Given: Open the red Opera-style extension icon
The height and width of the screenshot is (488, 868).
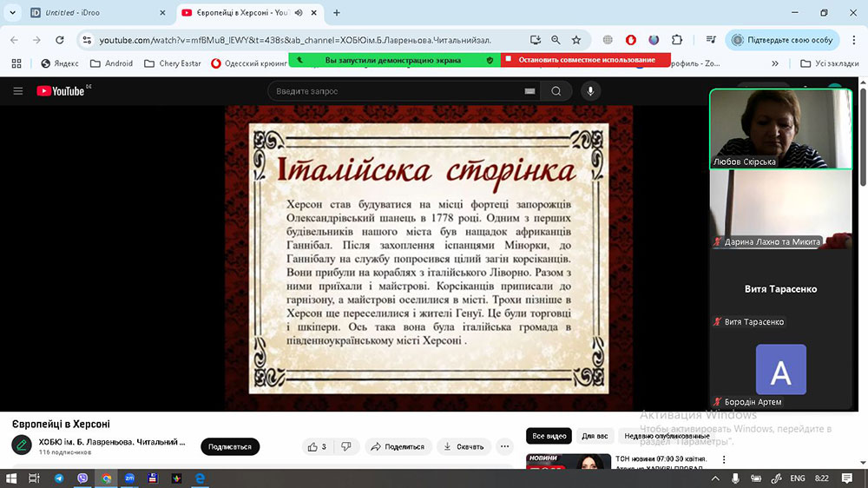Looking at the screenshot, I should point(630,40).
